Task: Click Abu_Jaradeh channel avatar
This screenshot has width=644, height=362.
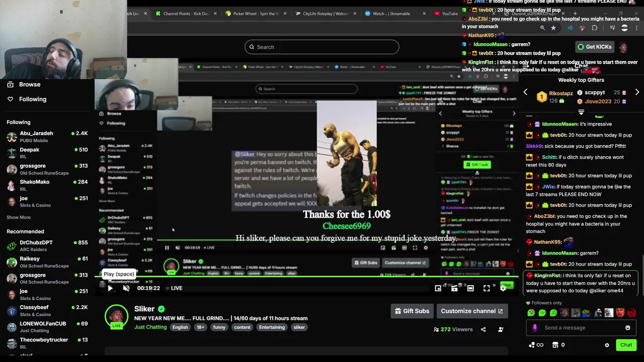Action: pos(12,137)
